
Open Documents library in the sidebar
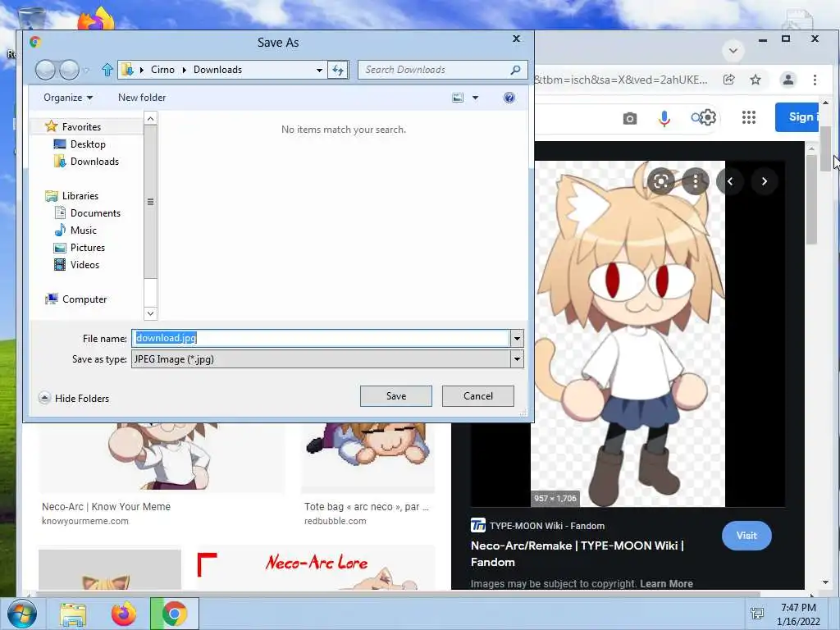coord(95,212)
